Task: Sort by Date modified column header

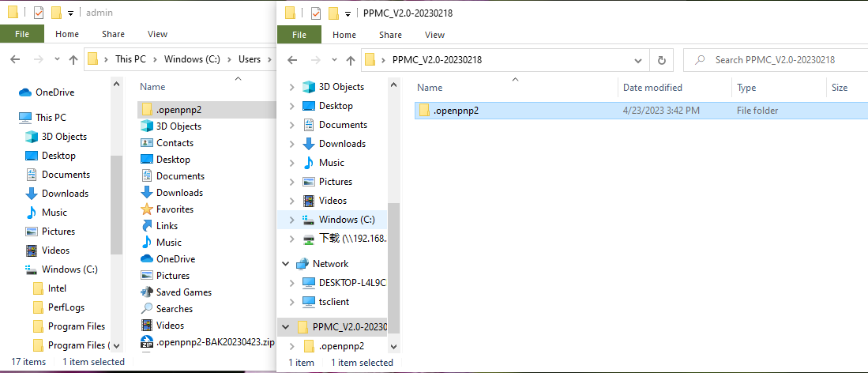Action: 652,88
